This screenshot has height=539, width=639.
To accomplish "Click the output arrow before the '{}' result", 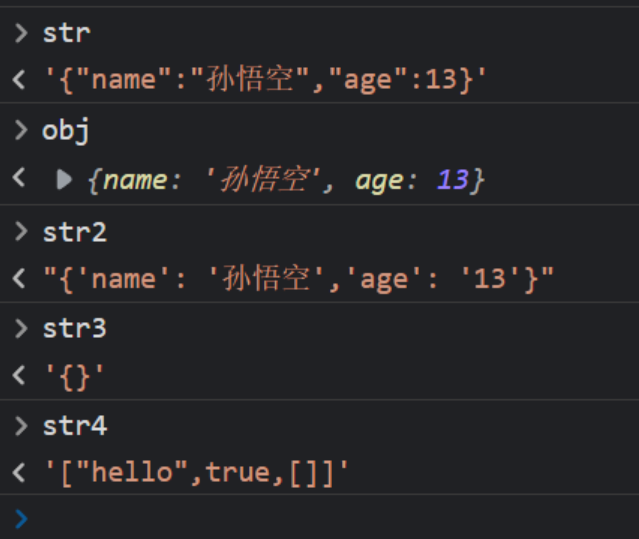I will click(19, 376).
